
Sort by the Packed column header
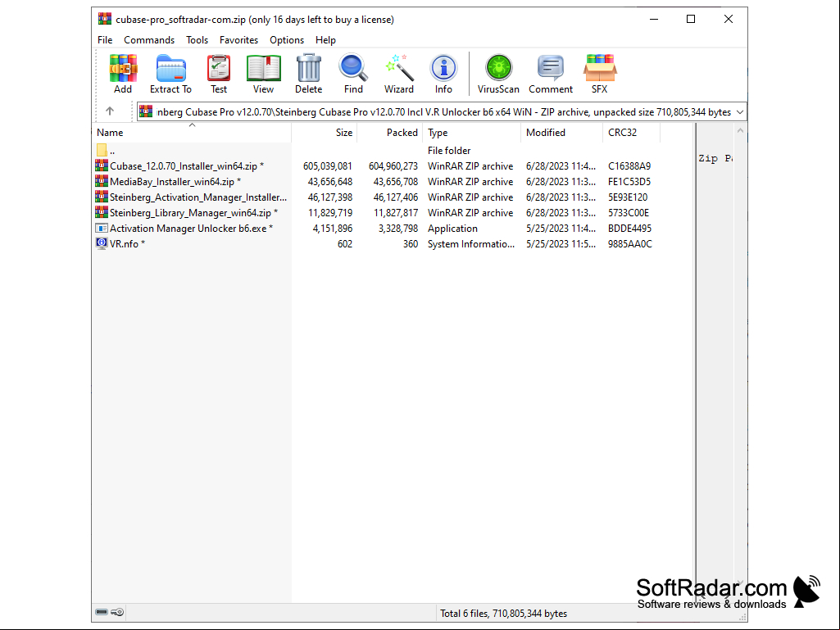[389, 133]
